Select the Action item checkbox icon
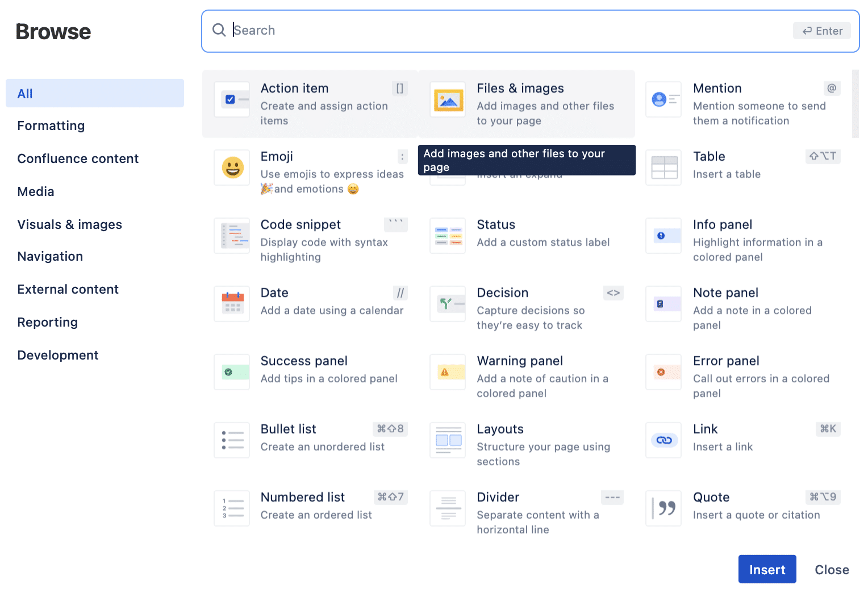868x593 pixels. [232, 99]
